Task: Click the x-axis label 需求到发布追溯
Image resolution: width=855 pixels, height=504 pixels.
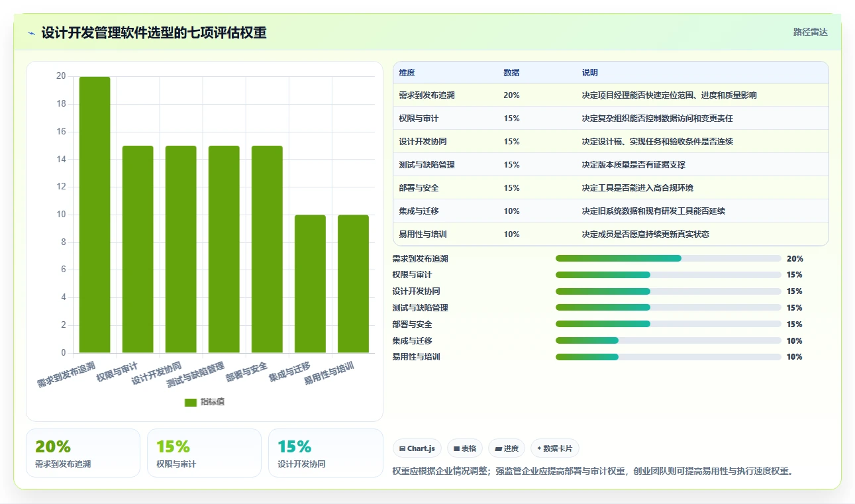Action: 66,375
